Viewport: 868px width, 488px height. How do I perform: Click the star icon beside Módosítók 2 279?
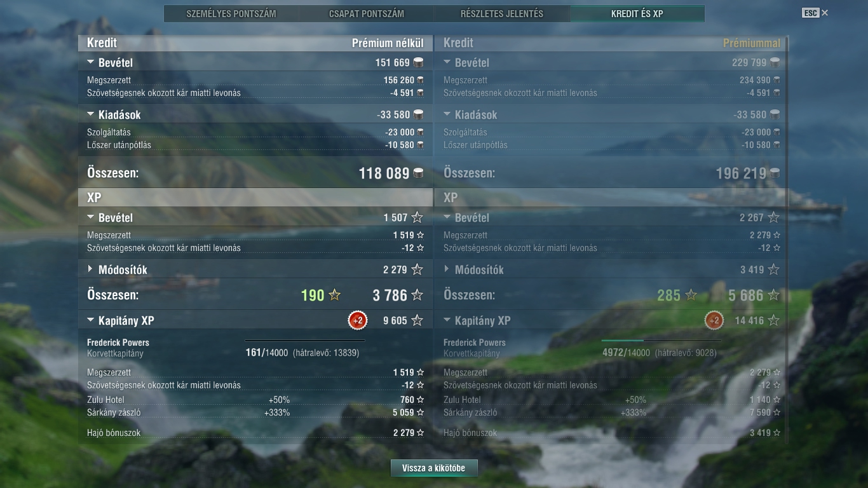click(x=417, y=269)
